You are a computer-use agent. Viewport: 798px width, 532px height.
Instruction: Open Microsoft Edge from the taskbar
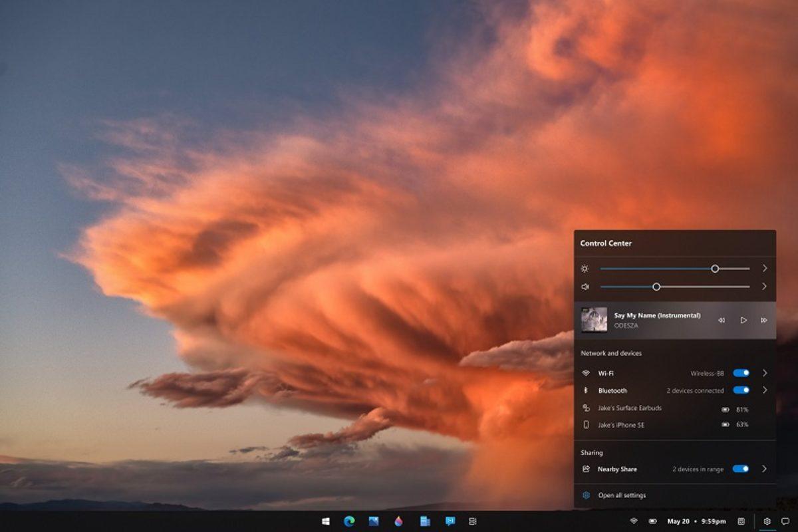348,522
